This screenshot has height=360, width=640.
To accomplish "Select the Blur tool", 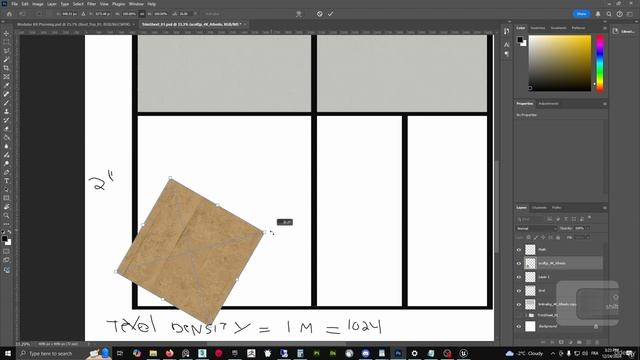I will tap(6, 146).
